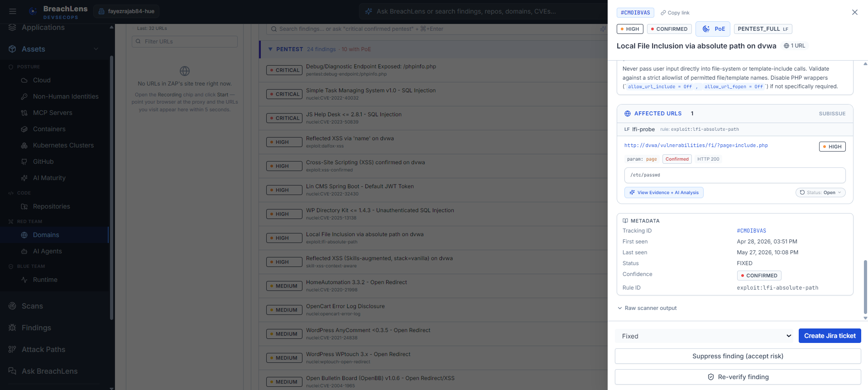Image resolution: width=868 pixels, height=390 pixels.
Task: Click the Kubernetes Clusters icon
Action: point(24,145)
